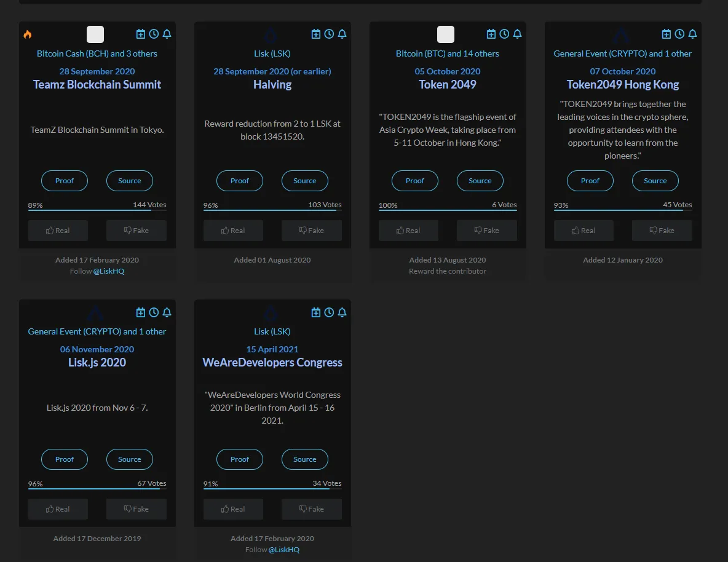The width and height of the screenshot is (728, 562).
Task: Click the bell icon on Lisk.js 2020 card
Action: [167, 312]
